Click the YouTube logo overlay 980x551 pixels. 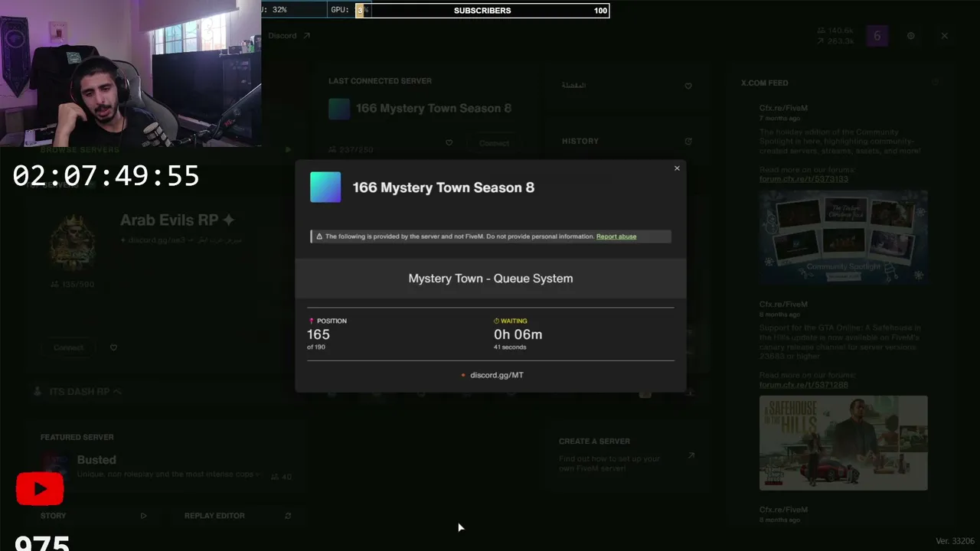40,489
